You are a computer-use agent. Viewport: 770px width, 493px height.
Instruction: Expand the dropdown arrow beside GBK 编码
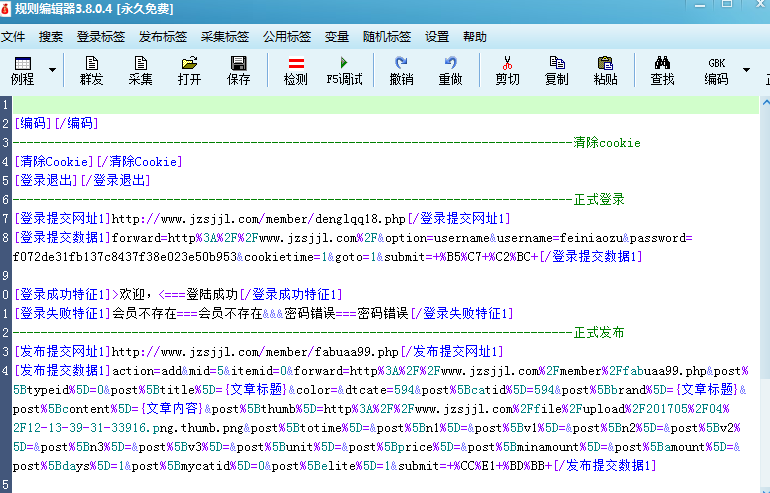click(746, 70)
